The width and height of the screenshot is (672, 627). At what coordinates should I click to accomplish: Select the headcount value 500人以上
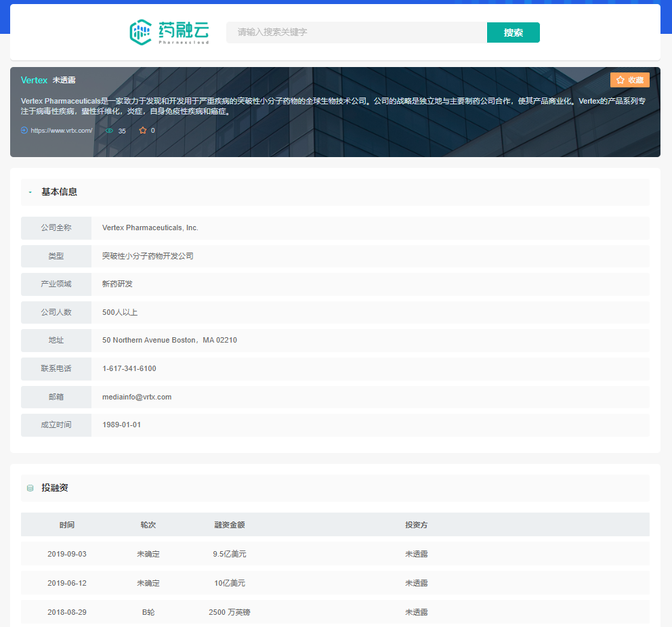[x=120, y=312]
